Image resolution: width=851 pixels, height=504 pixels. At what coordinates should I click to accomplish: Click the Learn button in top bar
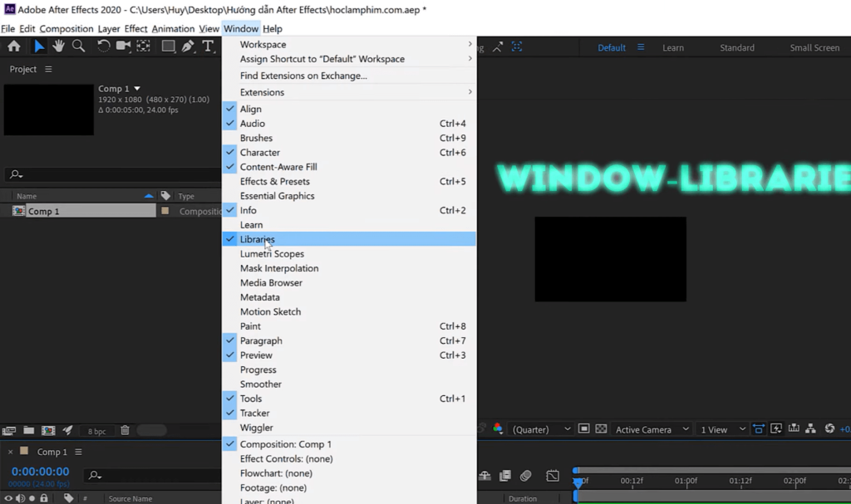[672, 47]
